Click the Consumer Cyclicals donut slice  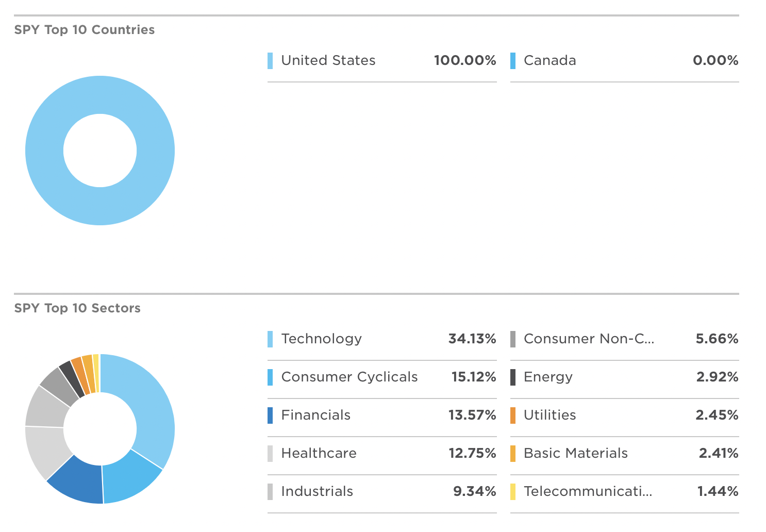pyautogui.click(x=129, y=477)
